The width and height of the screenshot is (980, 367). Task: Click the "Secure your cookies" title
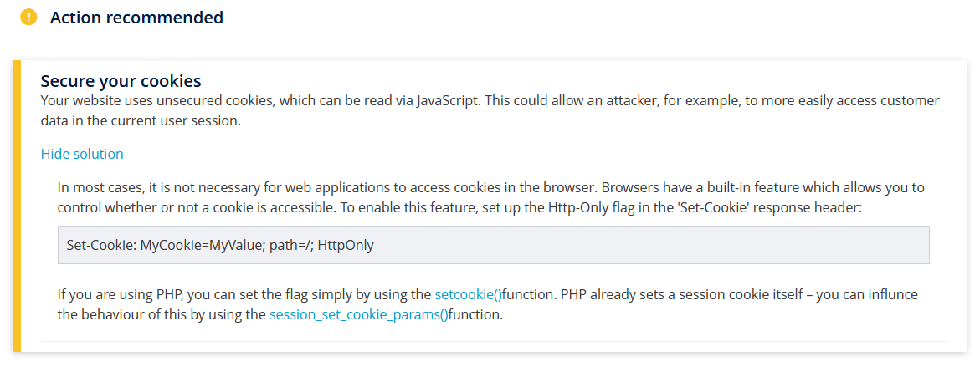point(121,81)
